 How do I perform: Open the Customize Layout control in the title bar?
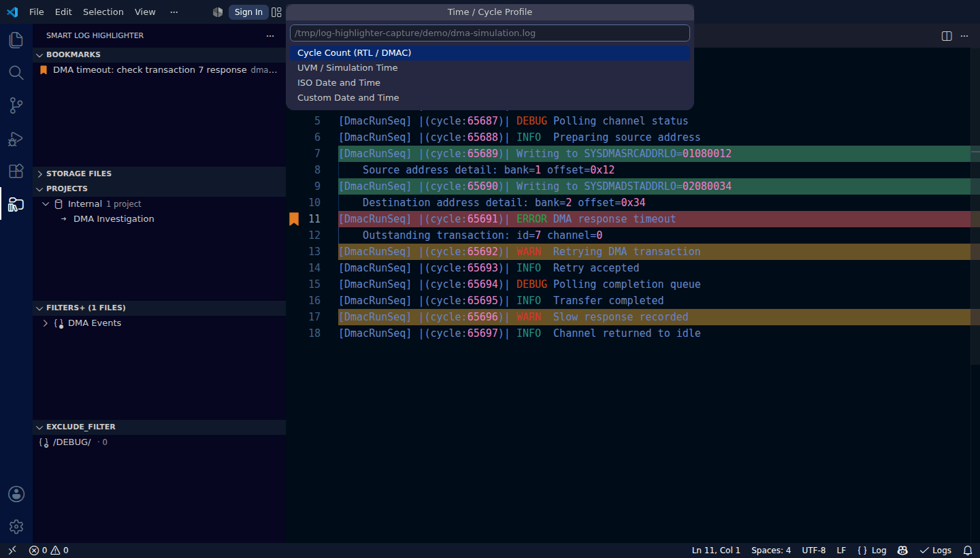276,12
